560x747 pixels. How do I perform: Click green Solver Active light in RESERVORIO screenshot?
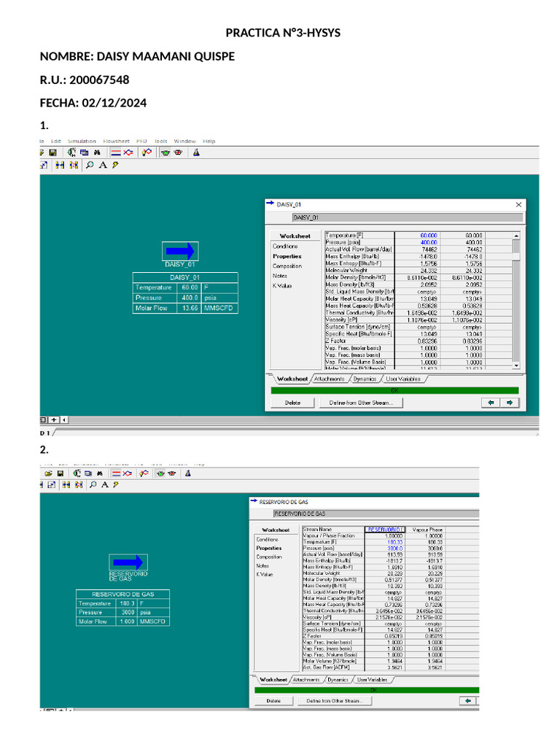point(160,473)
